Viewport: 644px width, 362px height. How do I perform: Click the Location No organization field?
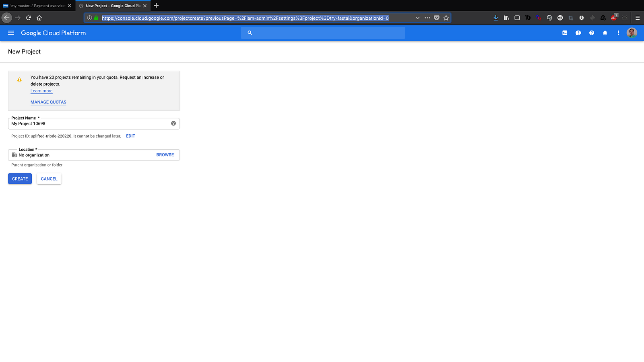tap(94, 155)
